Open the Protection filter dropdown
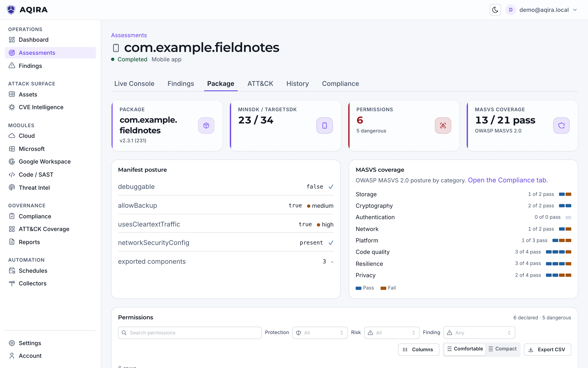Viewport: 588px width, 368px height. [x=320, y=333]
